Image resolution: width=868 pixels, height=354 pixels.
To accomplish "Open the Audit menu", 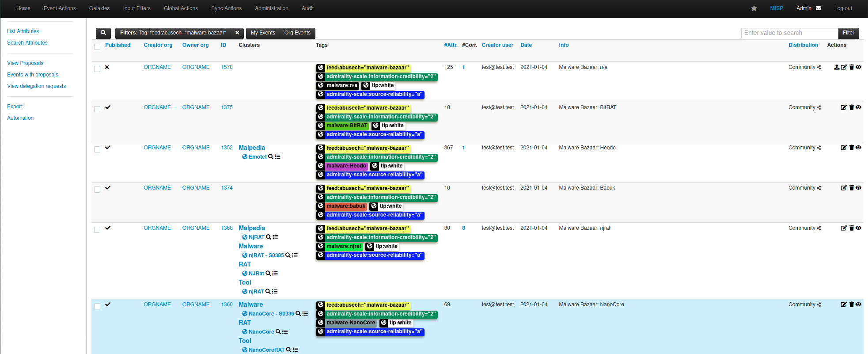I will coord(307,8).
